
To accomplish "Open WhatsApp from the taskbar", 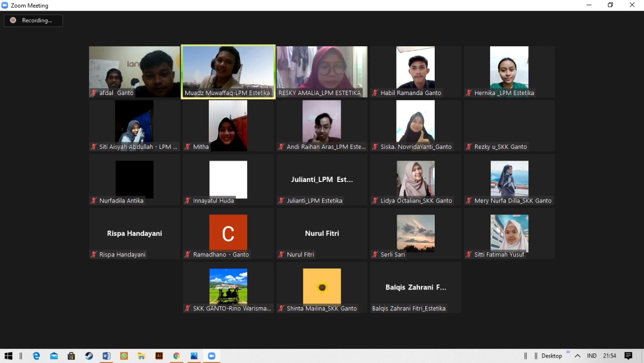I will pyautogui.click(x=124, y=356).
